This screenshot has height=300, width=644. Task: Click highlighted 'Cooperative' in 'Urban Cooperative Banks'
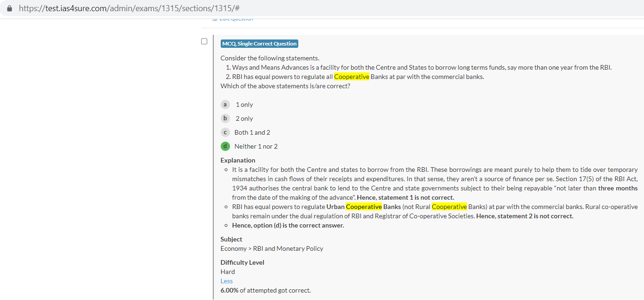click(x=364, y=207)
